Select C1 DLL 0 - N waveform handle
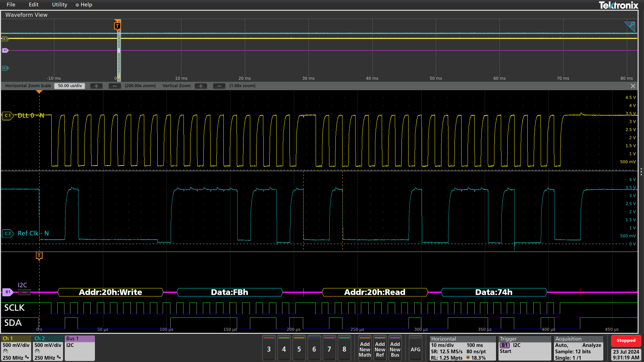This screenshot has width=644, height=362. (x=8, y=116)
